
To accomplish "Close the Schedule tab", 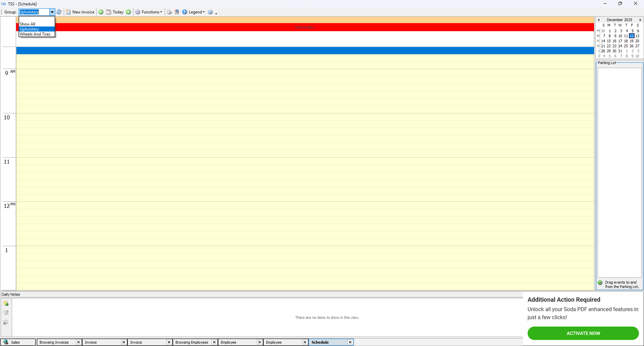I will click(350, 342).
